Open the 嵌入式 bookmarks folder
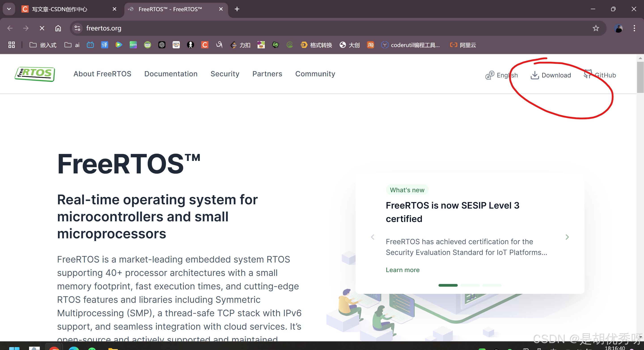Viewport: 644px width, 350px height. point(43,45)
